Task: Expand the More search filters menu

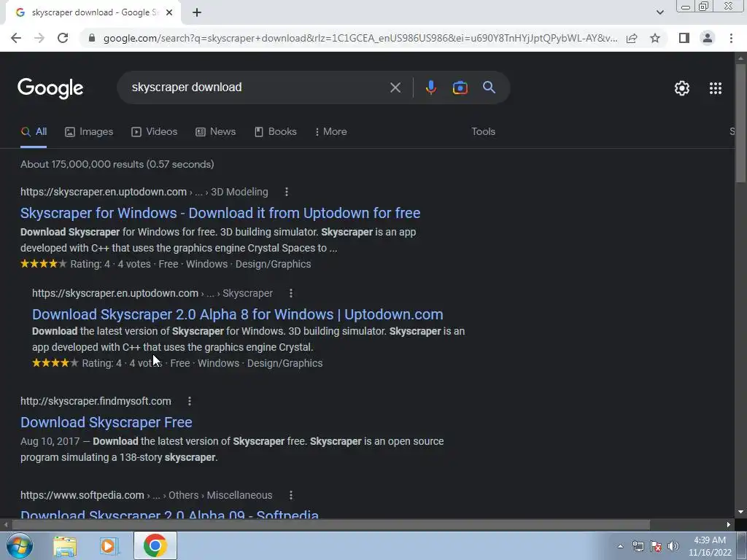Action: tap(330, 132)
